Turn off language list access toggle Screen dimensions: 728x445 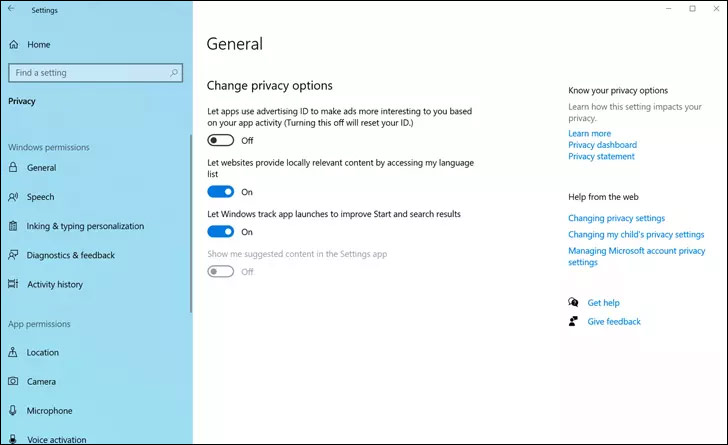coord(220,192)
